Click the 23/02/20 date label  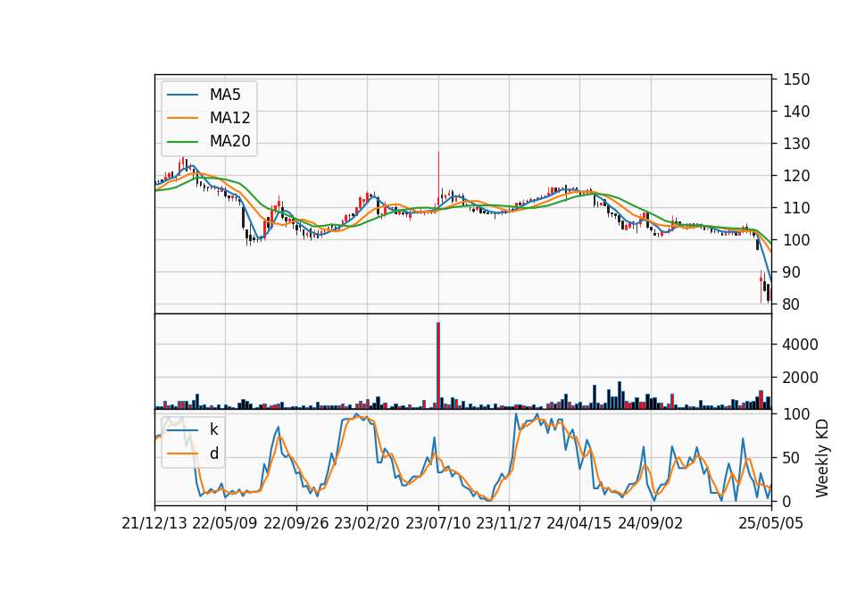[x=367, y=524]
